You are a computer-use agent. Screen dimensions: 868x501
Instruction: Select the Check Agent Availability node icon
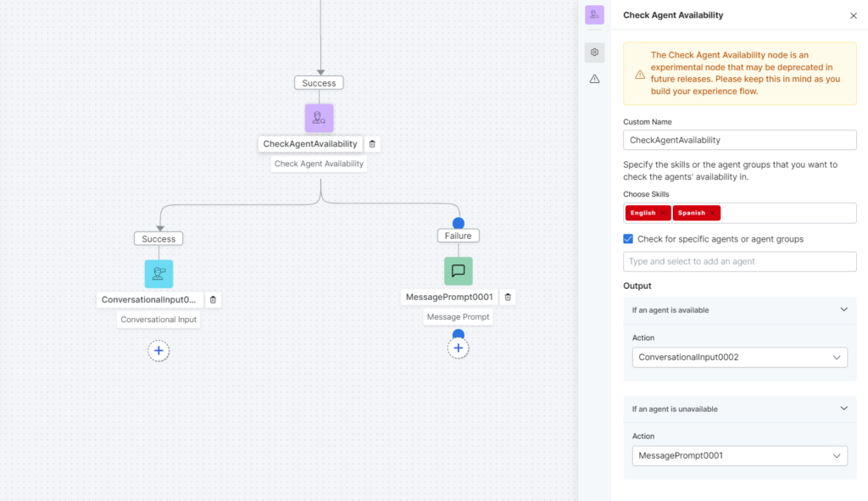coord(319,118)
